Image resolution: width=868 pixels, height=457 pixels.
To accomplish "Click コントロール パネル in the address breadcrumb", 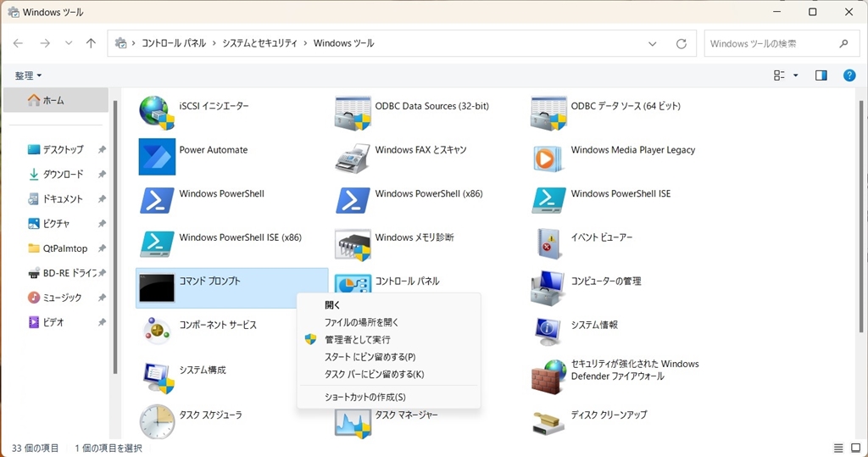I will coord(174,43).
